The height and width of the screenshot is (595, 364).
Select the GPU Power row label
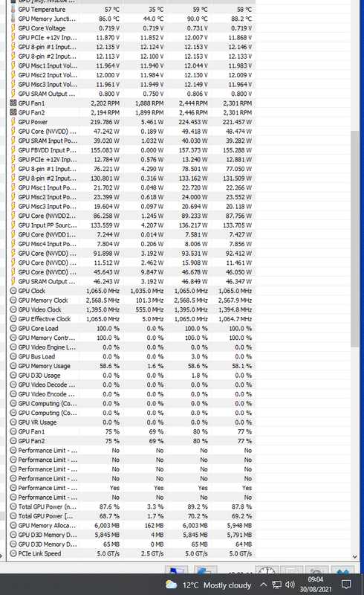click(33, 122)
